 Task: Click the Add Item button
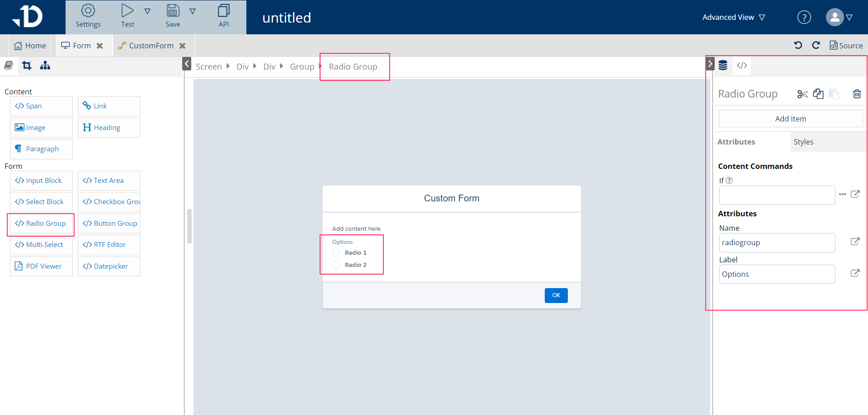(x=790, y=119)
